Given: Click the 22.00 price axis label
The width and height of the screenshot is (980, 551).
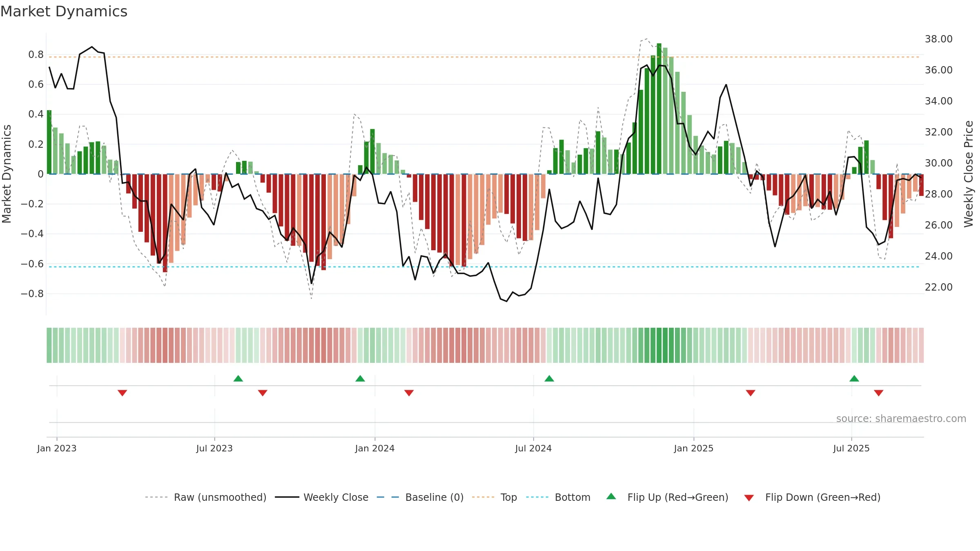Looking at the screenshot, I should [x=938, y=287].
